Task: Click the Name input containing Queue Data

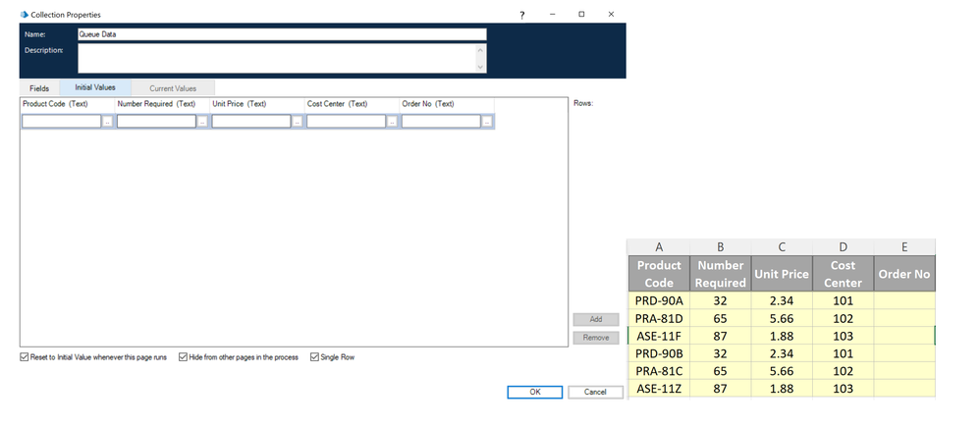Action: (282, 34)
